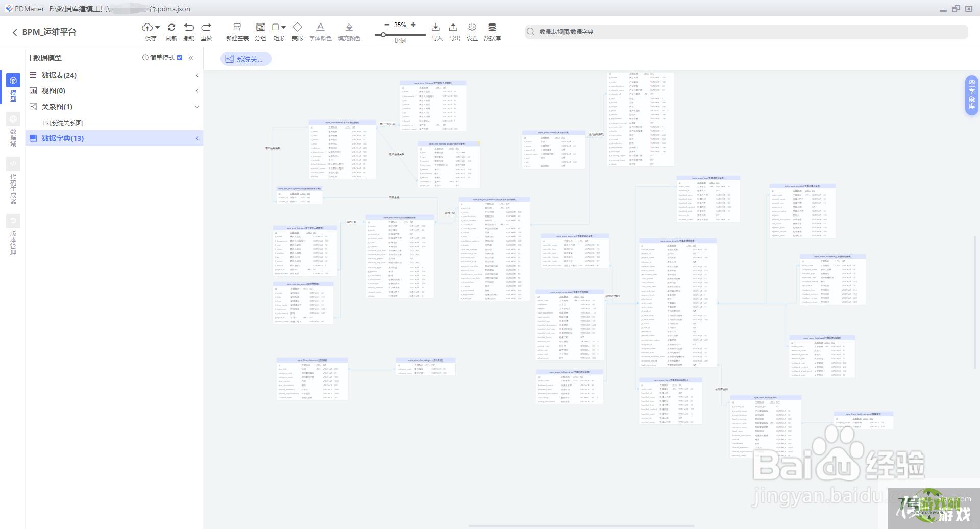This screenshot has height=529, width=980.
Task: Click the new empty table (新建空表) icon
Action: click(x=237, y=27)
